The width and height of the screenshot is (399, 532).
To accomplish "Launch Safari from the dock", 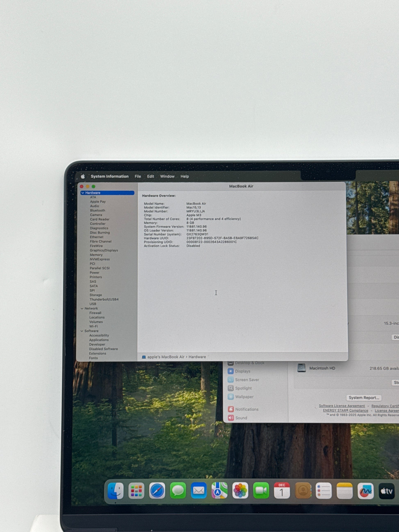I will pos(157,490).
